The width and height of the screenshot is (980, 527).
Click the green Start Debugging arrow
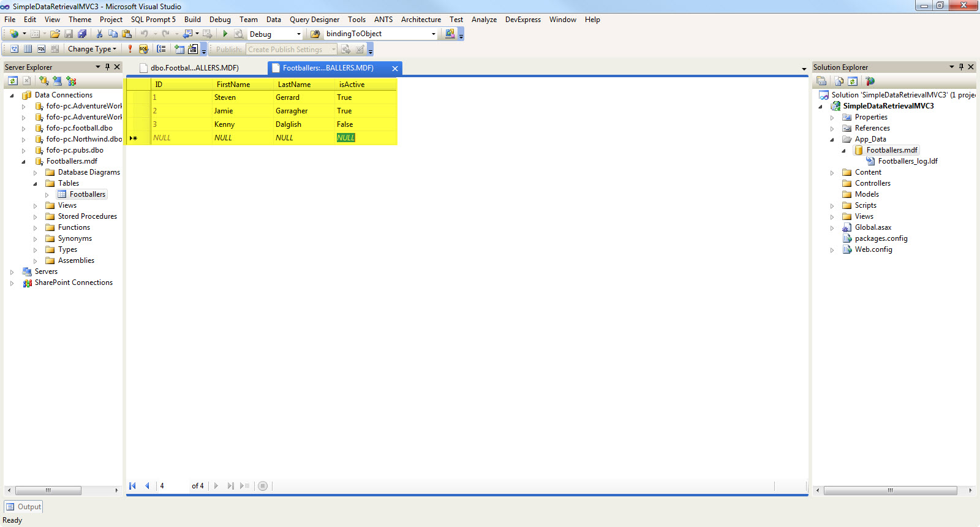(x=225, y=34)
